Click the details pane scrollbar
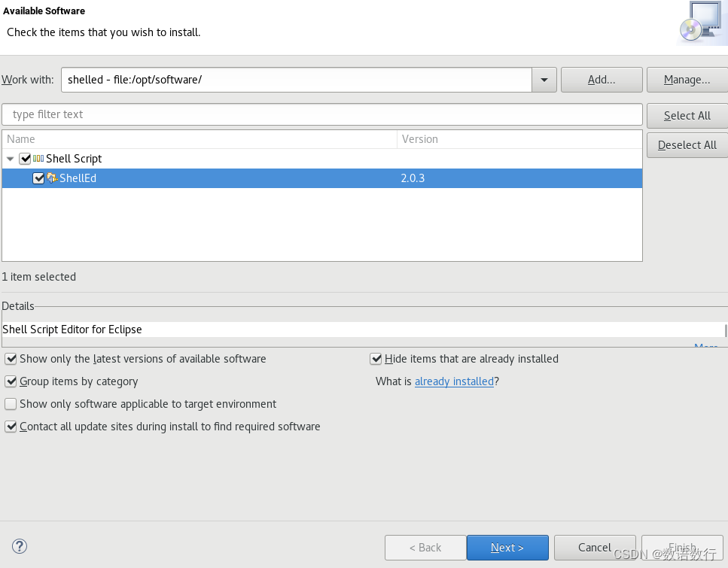728x568 pixels. 726,331
